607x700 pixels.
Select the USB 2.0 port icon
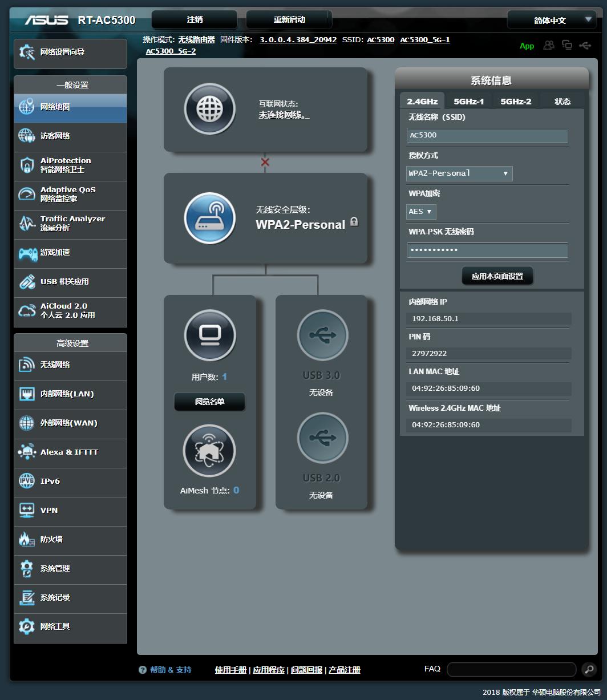[x=322, y=438]
